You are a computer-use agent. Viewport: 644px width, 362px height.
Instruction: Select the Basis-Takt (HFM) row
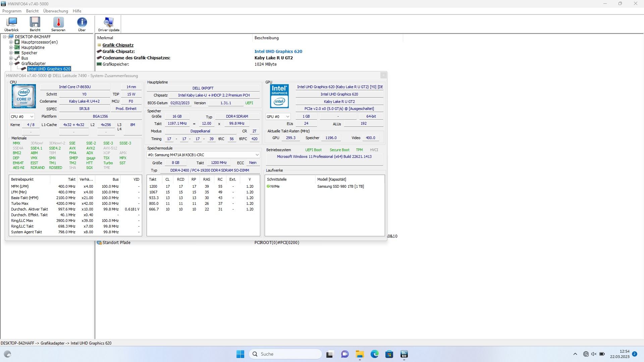tap(75, 198)
